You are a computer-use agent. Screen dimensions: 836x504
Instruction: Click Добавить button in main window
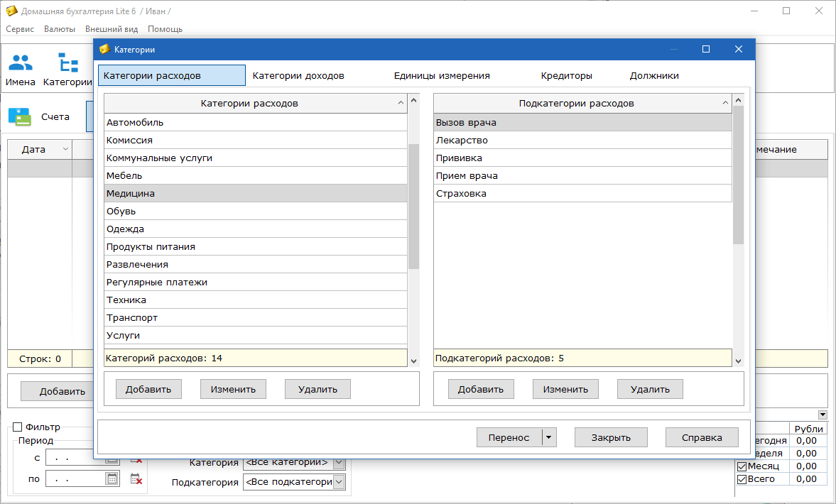[x=57, y=391]
